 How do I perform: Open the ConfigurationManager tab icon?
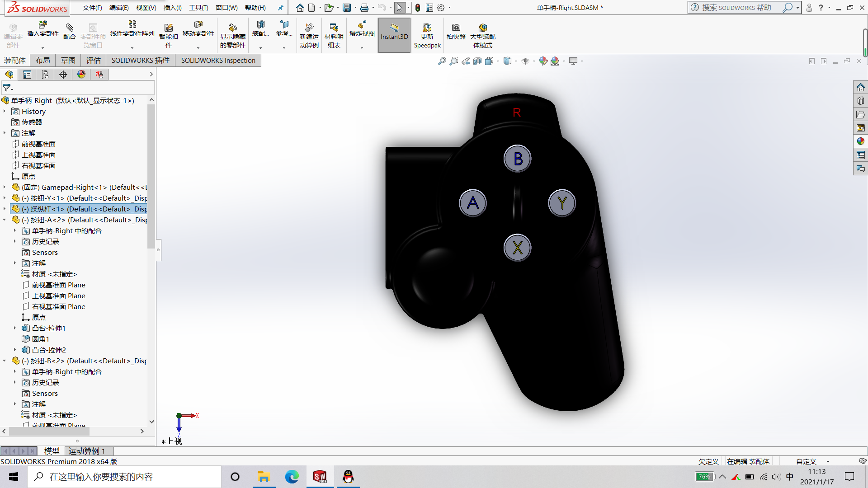click(x=45, y=75)
